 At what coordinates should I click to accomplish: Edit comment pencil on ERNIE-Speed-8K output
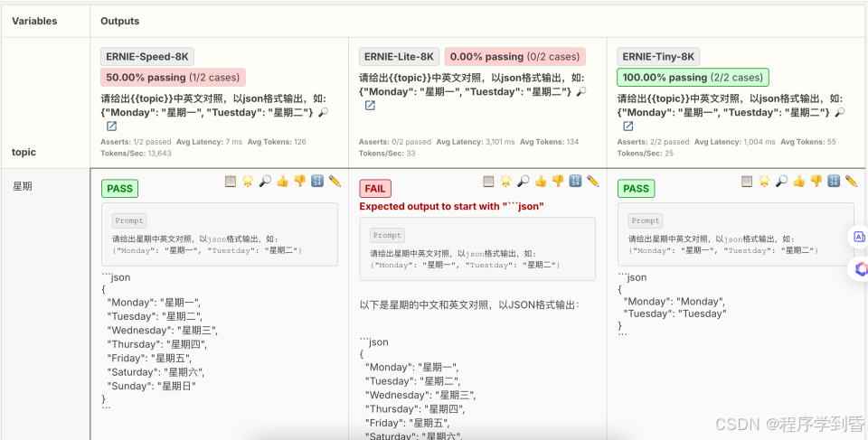[x=335, y=181]
